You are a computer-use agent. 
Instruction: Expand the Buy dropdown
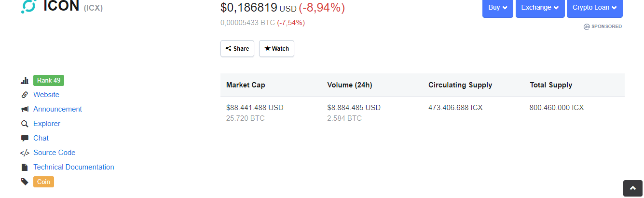point(497,8)
